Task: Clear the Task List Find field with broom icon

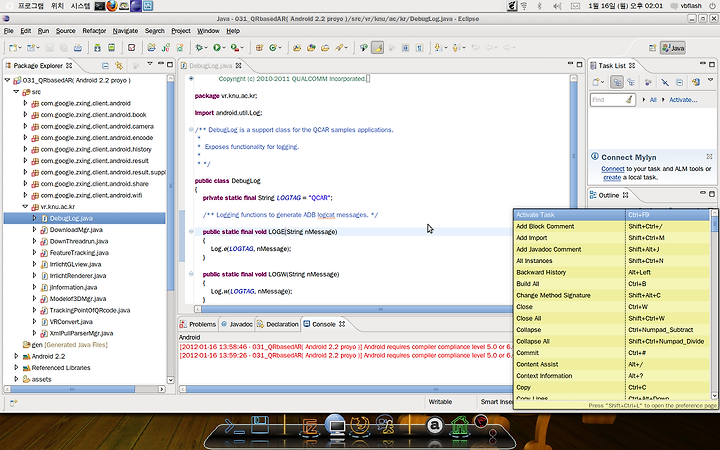Action: coord(629,99)
